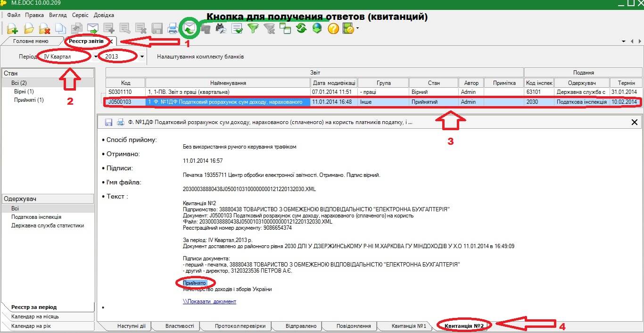The image size is (644, 333).
Task: Select report row S0301110
Action: (x=372, y=92)
